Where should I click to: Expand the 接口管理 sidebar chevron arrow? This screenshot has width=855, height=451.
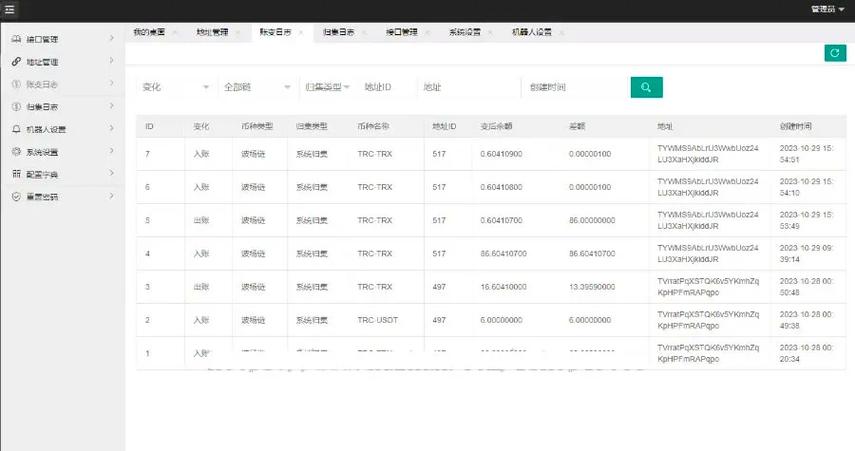pyautogui.click(x=111, y=39)
